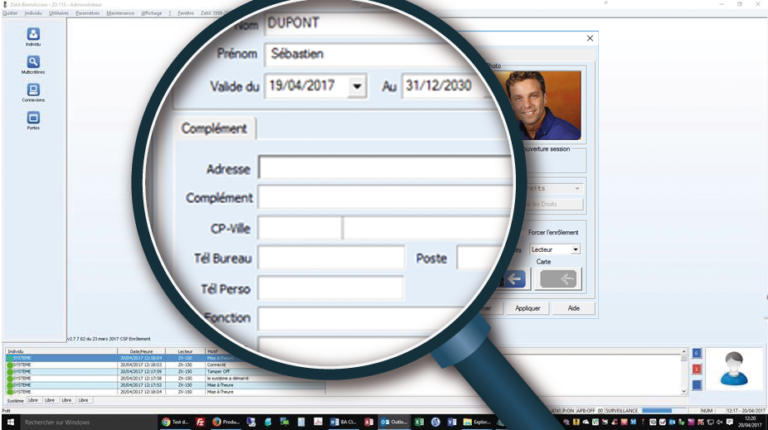Click the Appliquer button
The image size is (768, 430).
click(x=528, y=308)
